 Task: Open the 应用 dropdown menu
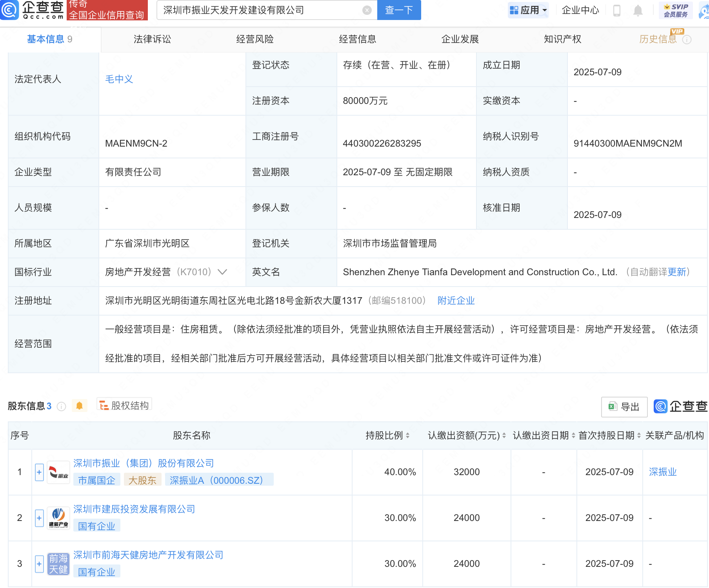[x=528, y=10]
